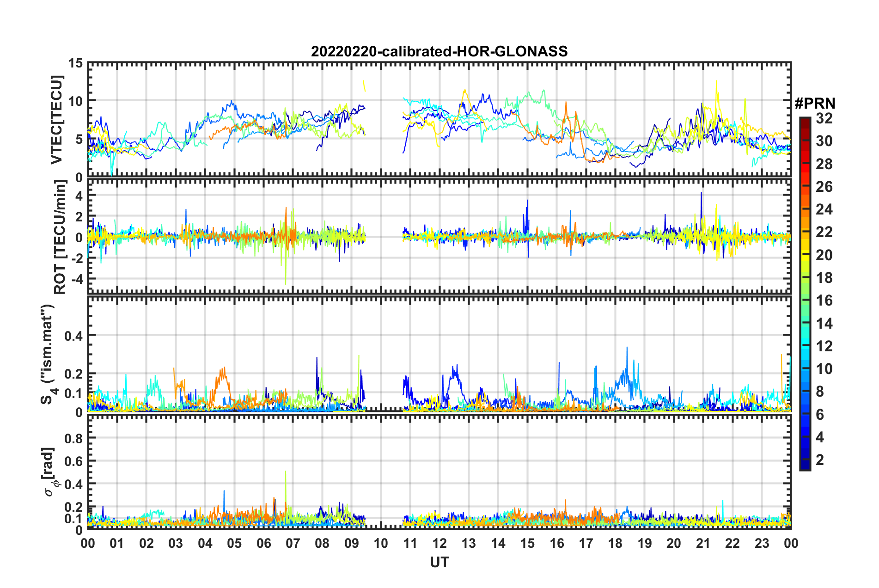
Task: Select the UT x-axis label
Action: pos(439,562)
